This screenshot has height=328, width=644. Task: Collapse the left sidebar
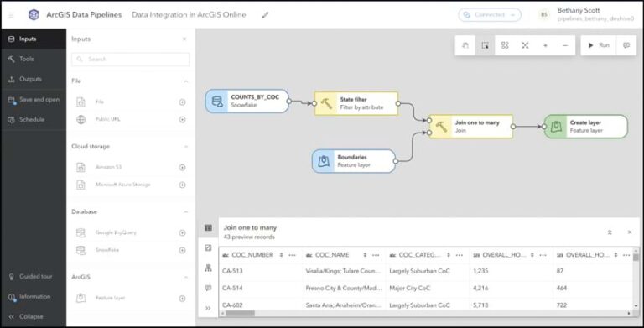coord(33,317)
